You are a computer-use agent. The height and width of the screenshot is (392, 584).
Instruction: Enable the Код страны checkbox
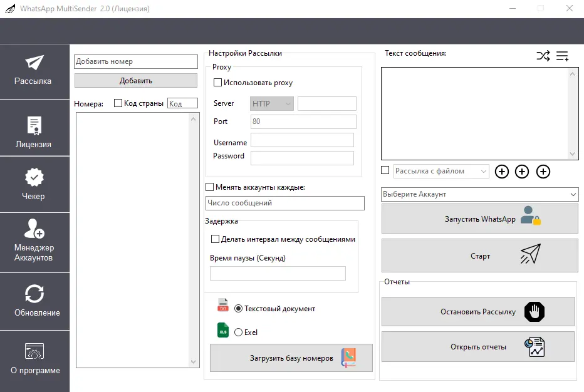coord(118,103)
